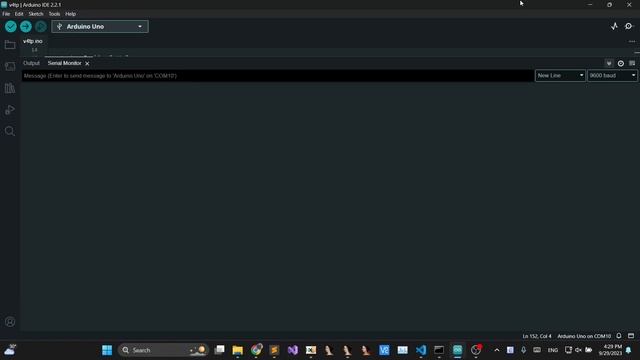The height and width of the screenshot is (360, 640).
Task: Open the Edit menu
Action: pyautogui.click(x=19, y=14)
